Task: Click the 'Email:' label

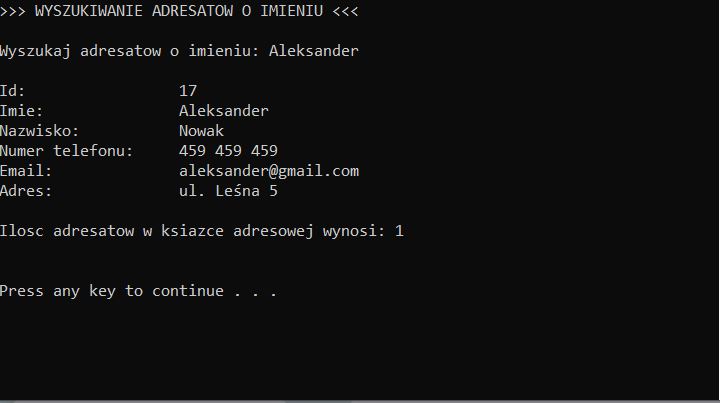Action: click(26, 171)
